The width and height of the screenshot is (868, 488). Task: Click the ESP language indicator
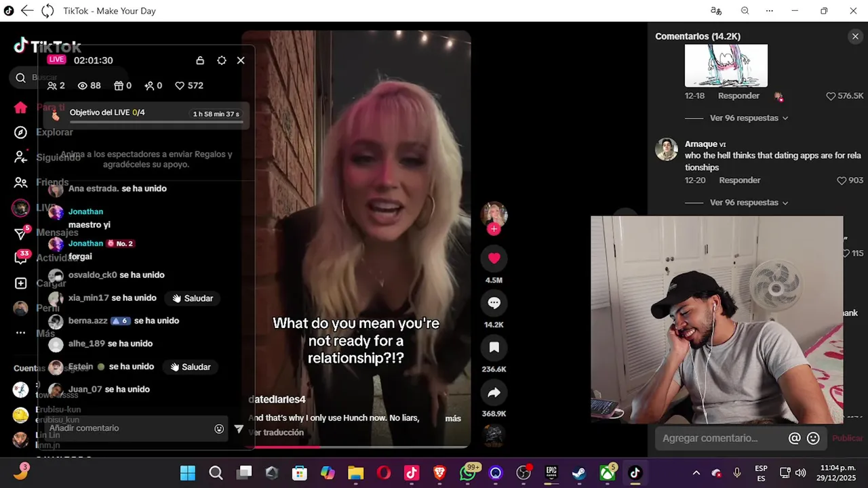coord(761,473)
